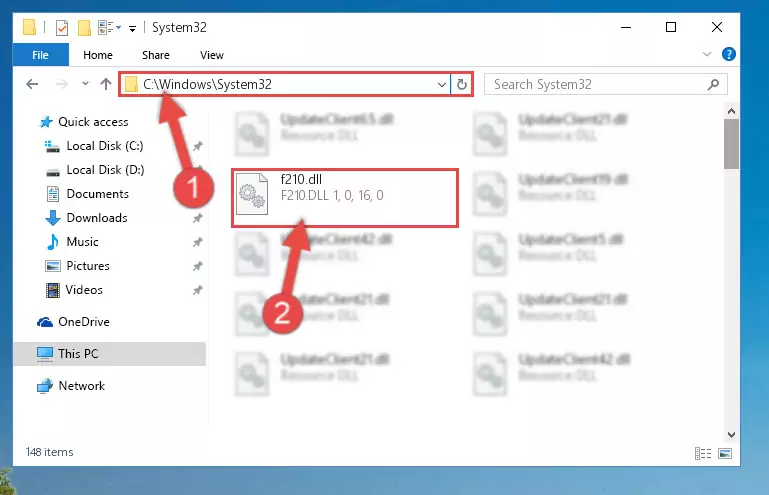The height and width of the screenshot is (495, 769).
Task: Click the Quick access star icon
Action: 46,122
